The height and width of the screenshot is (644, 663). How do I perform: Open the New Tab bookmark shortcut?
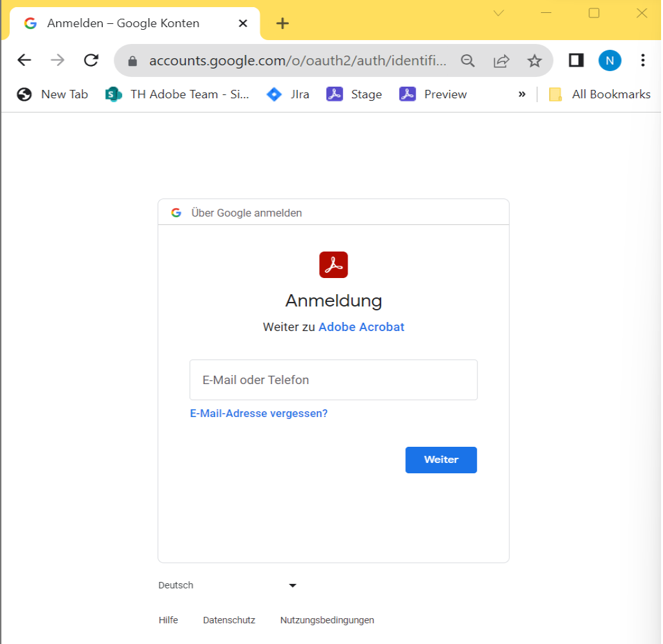52,94
